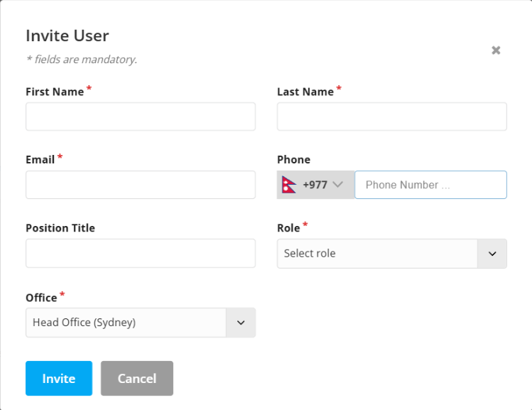Image resolution: width=532 pixels, height=410 pixels.
Task: Click the Email field label
Action: (x=40, y=159)
